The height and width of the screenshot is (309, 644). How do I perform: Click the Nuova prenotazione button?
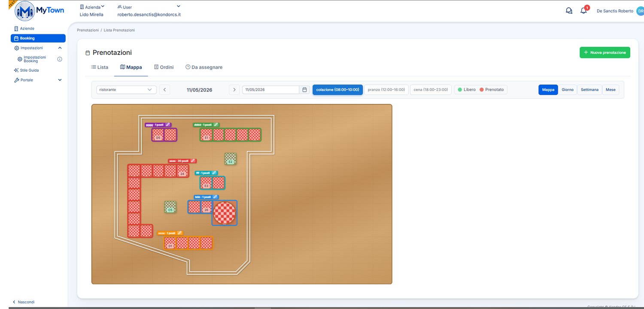(605, 52)
